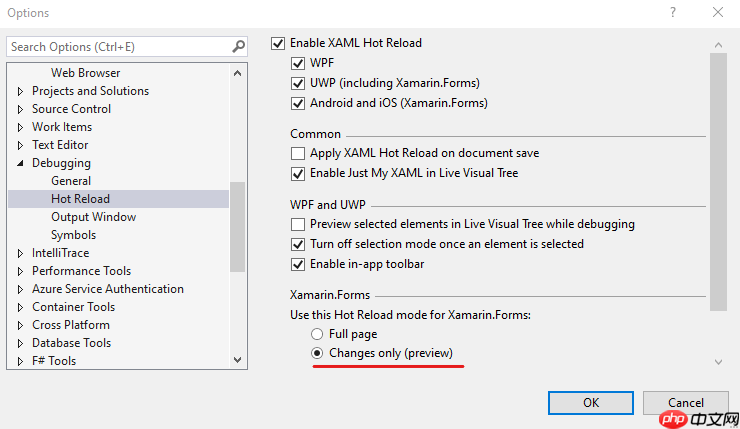The height and width of the screenshot is (429, 740).
Task: Collapse the Debugging tree node
Action: pos(20,163)
